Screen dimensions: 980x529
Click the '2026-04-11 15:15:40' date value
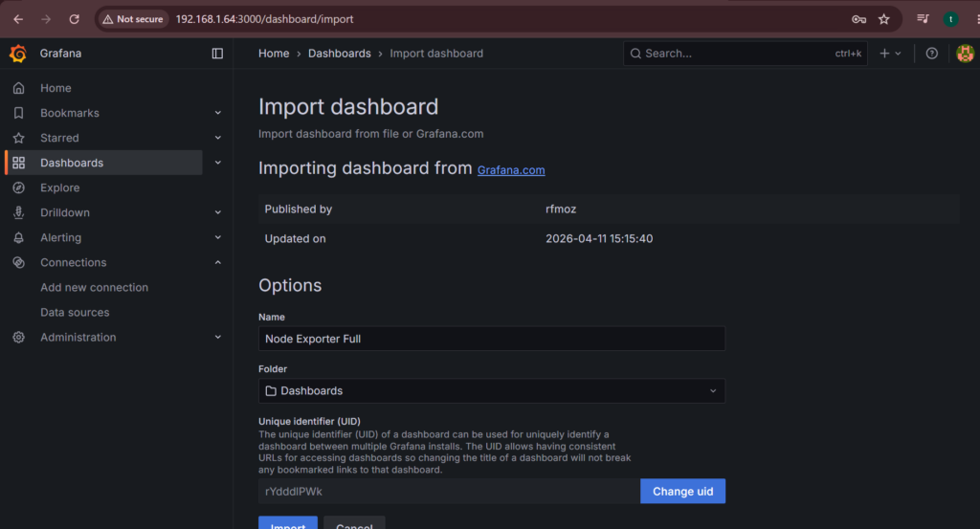click(x=599, y=238)
